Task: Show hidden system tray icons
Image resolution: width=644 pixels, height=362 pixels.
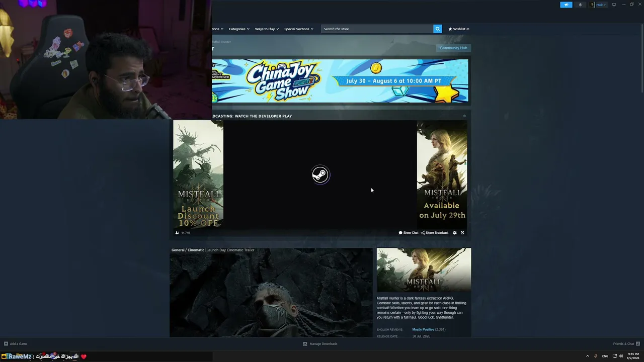Action: pyautogui.click(x=587, y=356)
